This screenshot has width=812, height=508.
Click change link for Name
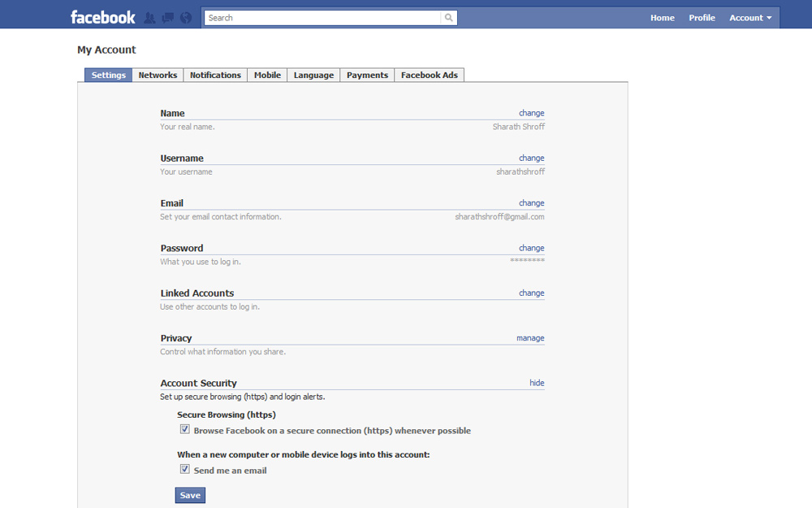pyautogui.click(x=531, y=113)
